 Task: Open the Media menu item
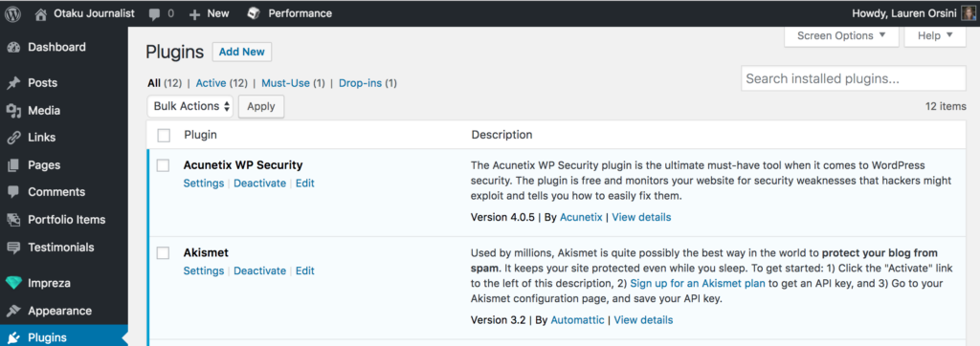44,111
